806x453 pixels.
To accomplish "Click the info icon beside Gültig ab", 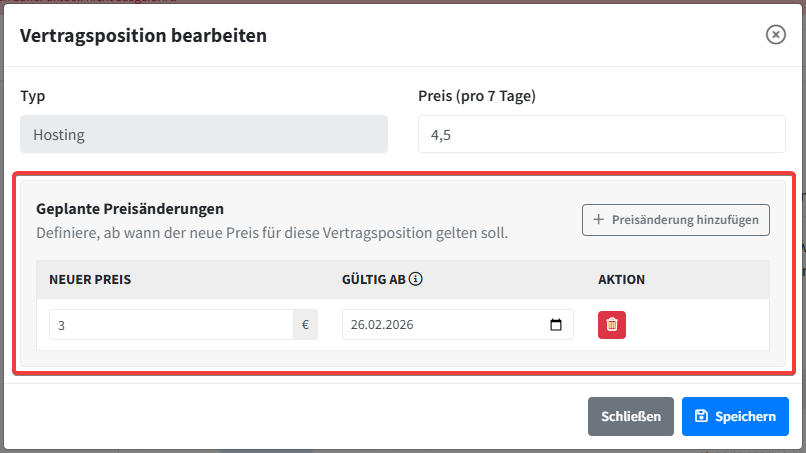I will 415,279.
